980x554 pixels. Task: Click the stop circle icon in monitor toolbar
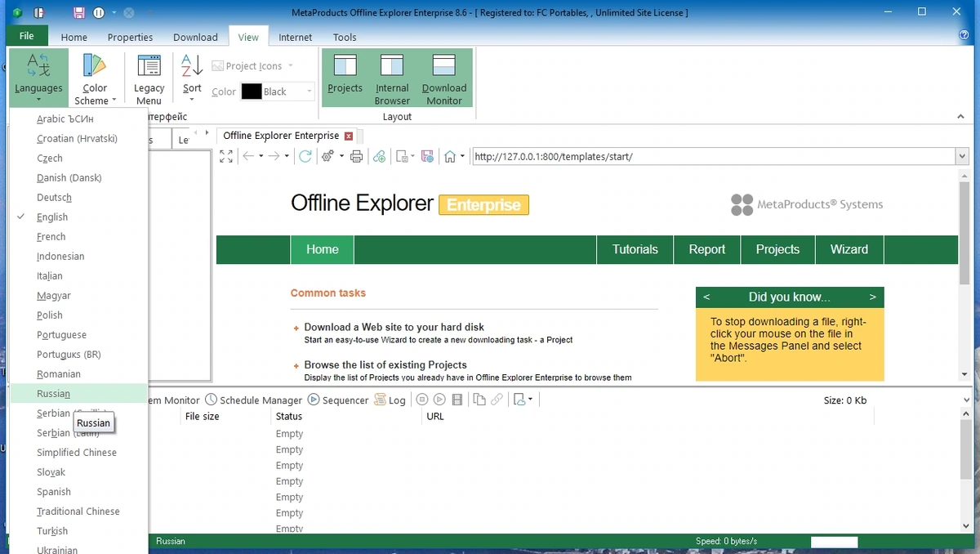(x=422, y=400)
